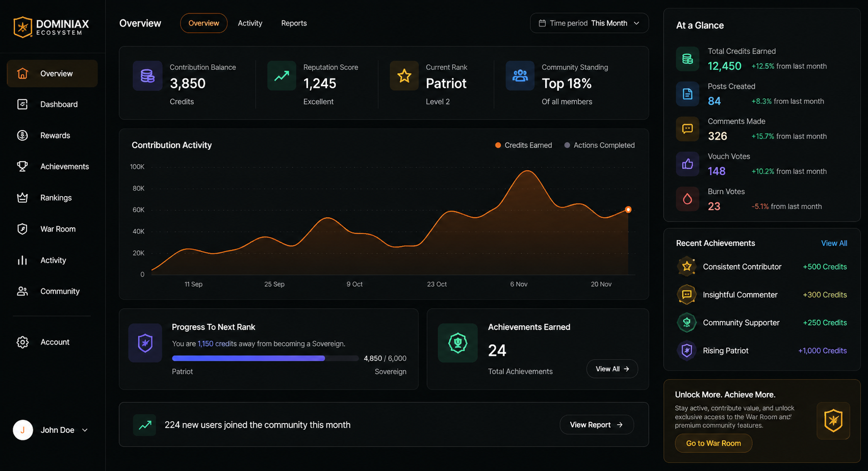
Task: Switch to the Activity tab
Action: click(250, 23)
